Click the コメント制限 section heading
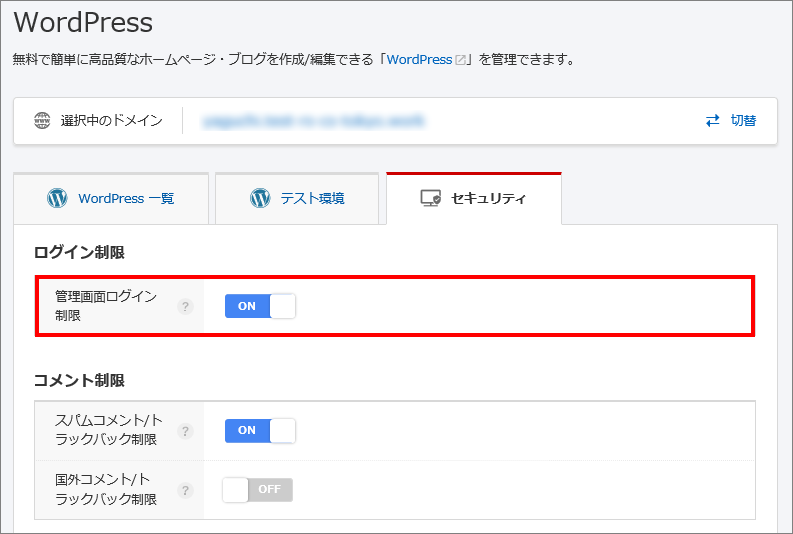Viewport: 793px width, 534px height. click(79, 380)
